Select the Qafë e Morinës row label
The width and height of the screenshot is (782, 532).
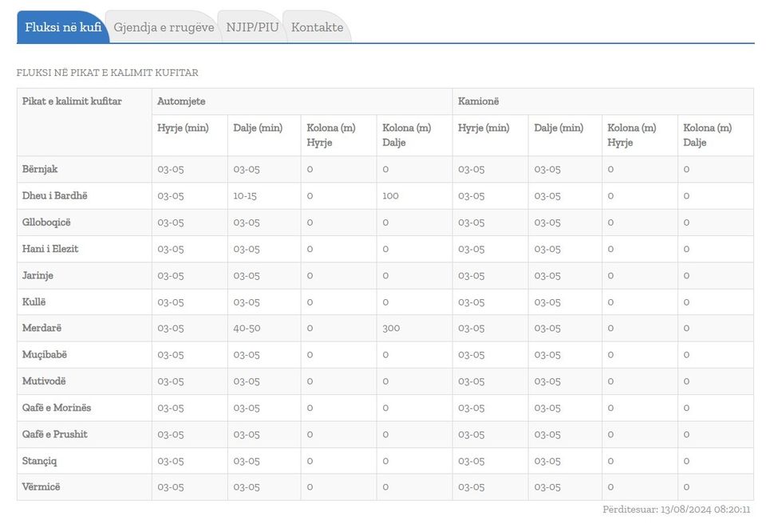tap(57, 408)
